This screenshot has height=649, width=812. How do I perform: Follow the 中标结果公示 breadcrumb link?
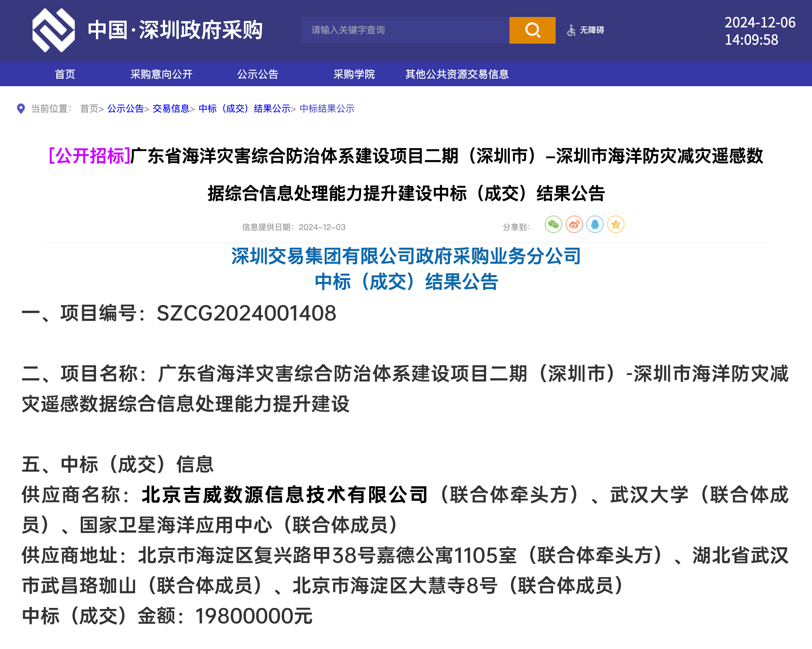pyautogui.click(x=327, y=109)
